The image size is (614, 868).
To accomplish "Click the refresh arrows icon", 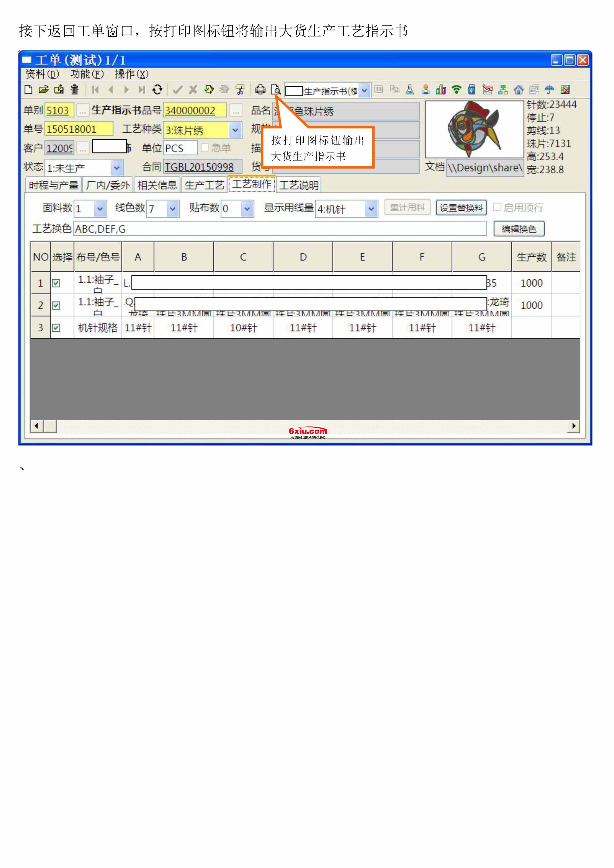I will 157,90.
